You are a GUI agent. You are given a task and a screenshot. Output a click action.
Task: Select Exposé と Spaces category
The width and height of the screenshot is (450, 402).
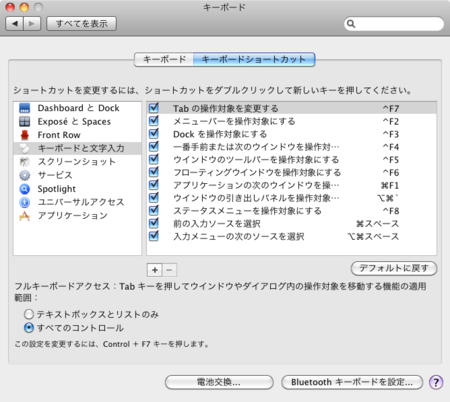point(77,122)
